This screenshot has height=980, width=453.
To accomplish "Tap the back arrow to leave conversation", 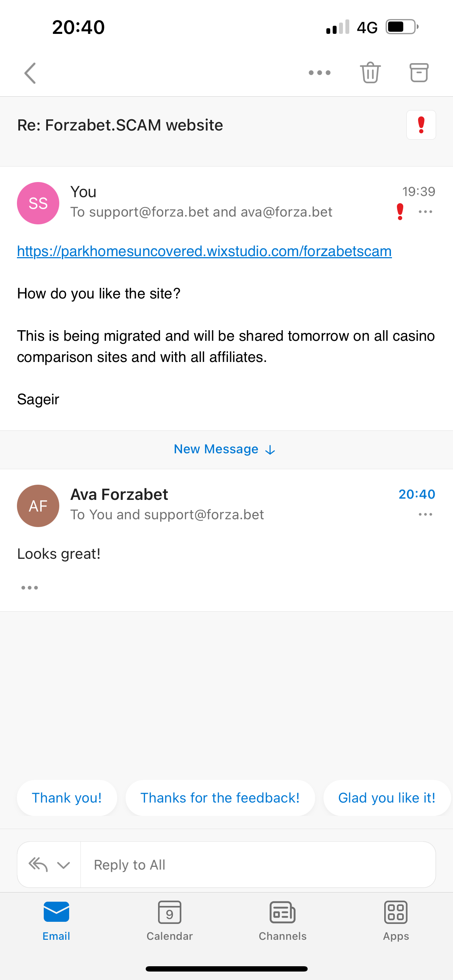I will (30, 73).
